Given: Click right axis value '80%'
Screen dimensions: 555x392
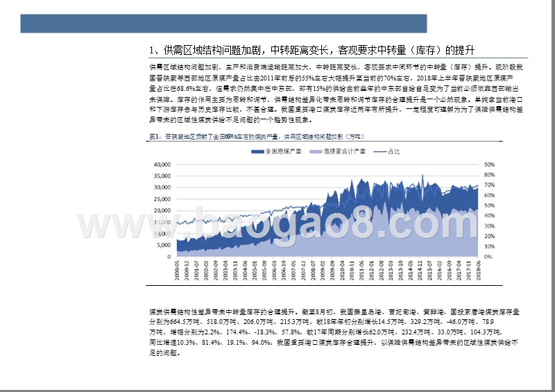Looking at the screenshot, I should coord(490,175).
